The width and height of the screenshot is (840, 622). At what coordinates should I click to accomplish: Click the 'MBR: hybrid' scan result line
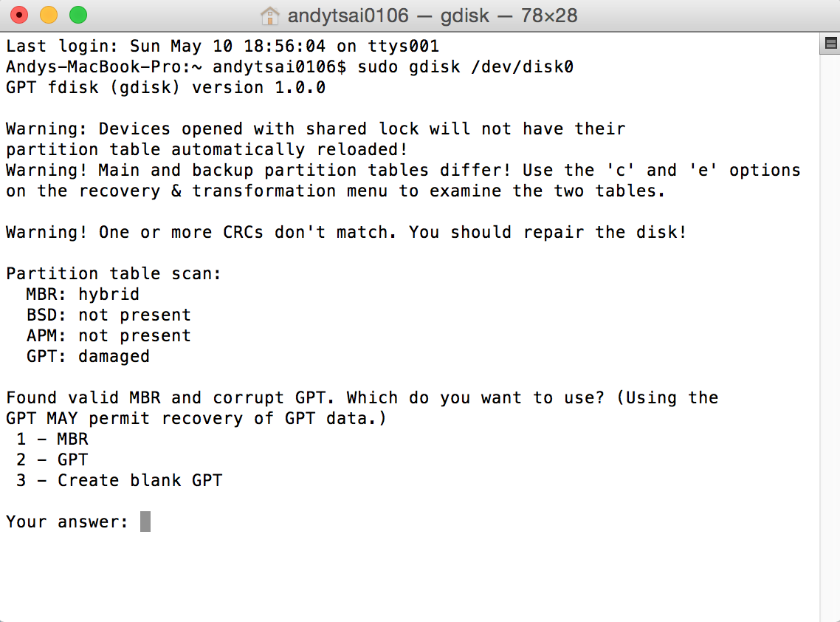point(83,294)
